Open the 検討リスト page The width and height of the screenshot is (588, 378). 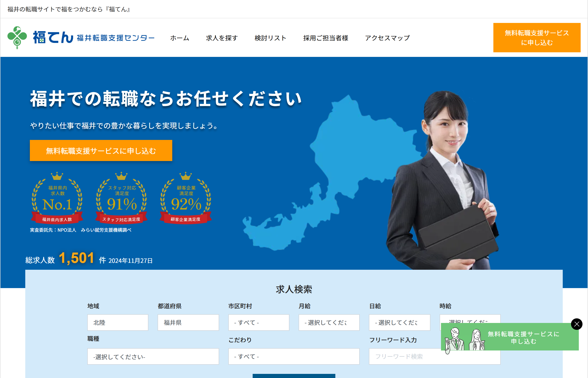tap(270, 38)
